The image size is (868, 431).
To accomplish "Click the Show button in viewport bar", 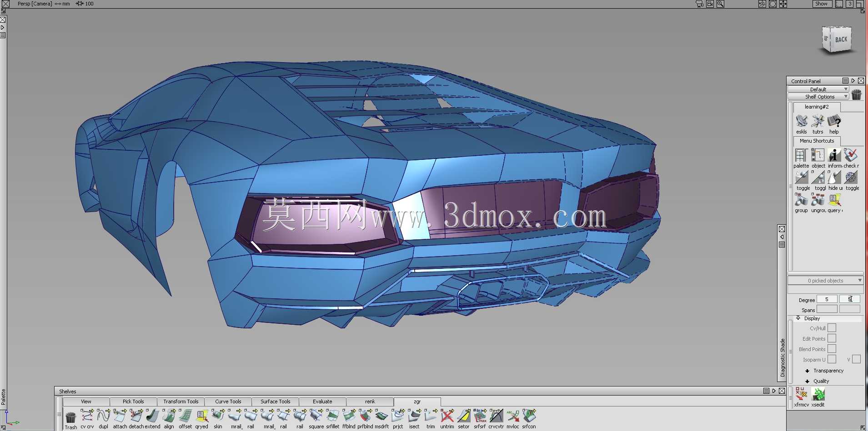I will pos(822,4).
